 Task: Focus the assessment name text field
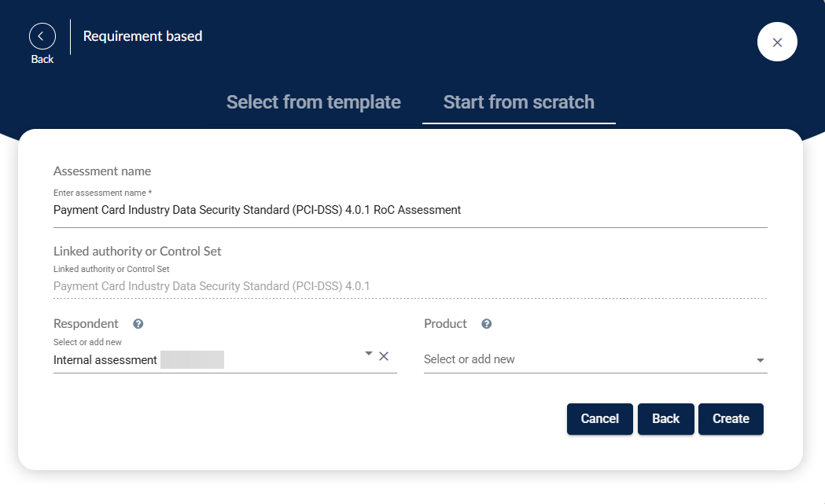point(409,210)
